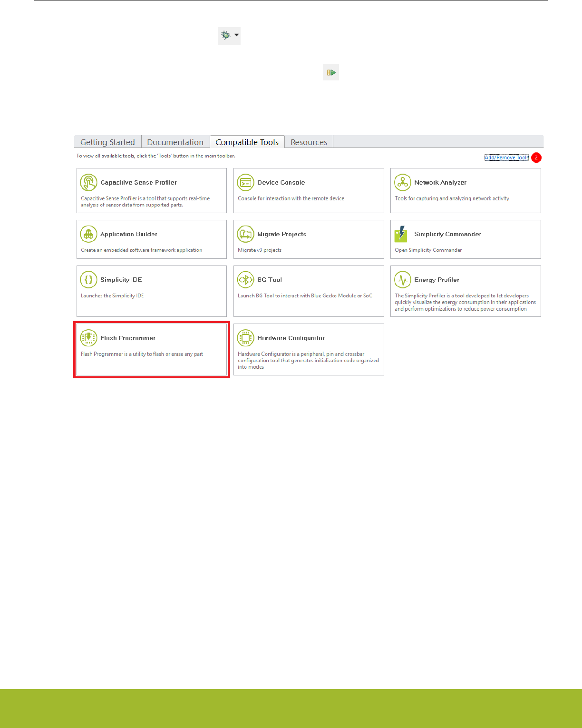Click the Flash Programmer title

(x=128, y=338)
